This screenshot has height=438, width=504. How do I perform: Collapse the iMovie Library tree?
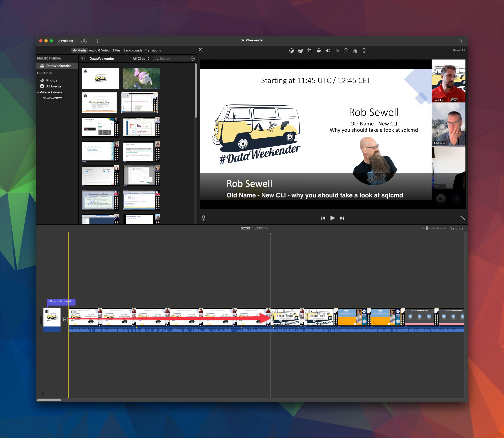pos(38,92)
